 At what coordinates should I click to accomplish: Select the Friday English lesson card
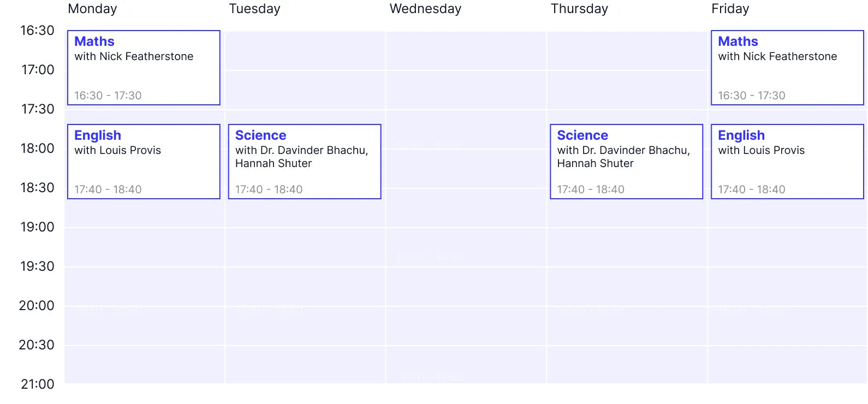tap(787, 161)
